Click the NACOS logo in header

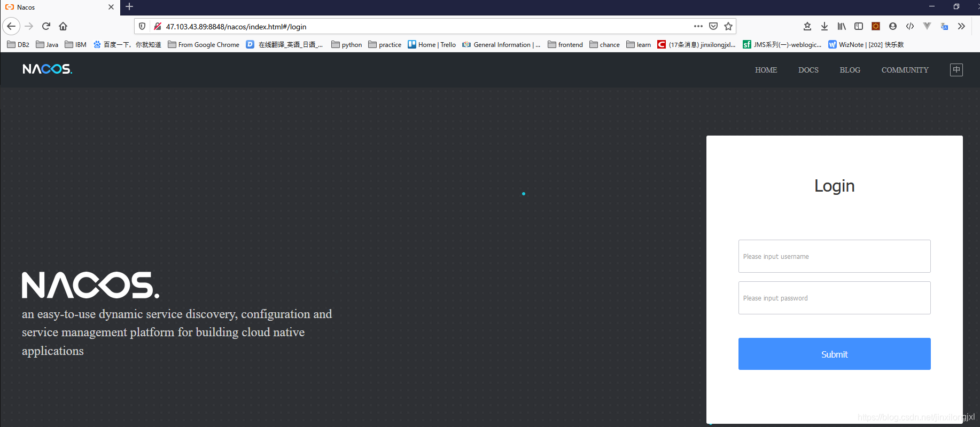[47, 69]
